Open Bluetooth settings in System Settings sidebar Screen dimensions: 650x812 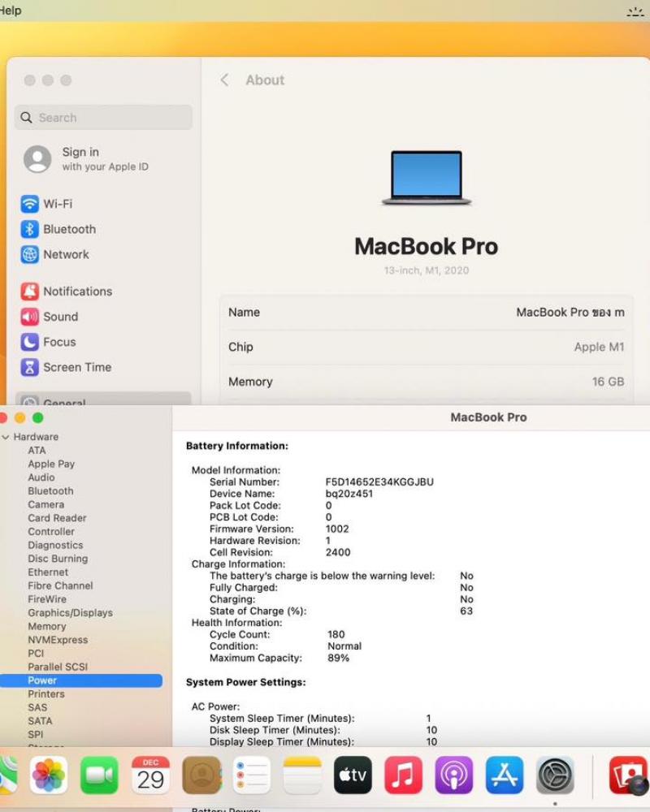[58, 229]
